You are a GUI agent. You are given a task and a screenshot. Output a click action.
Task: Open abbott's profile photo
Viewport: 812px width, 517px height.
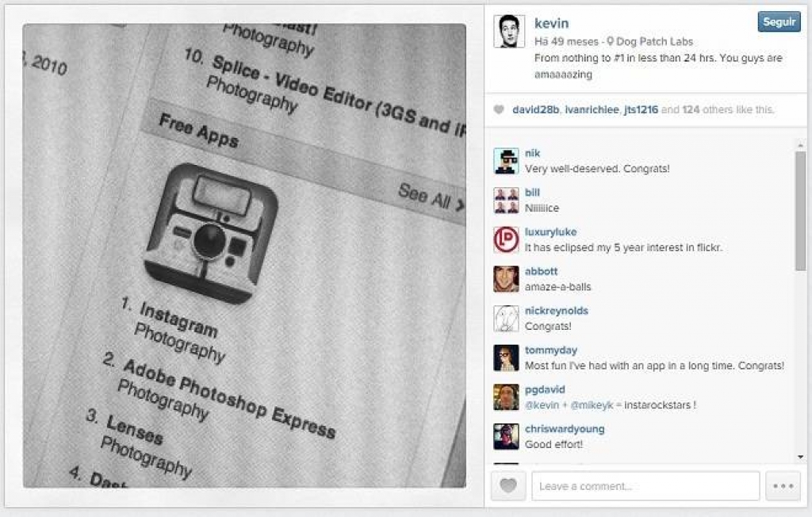pos(506,279)
